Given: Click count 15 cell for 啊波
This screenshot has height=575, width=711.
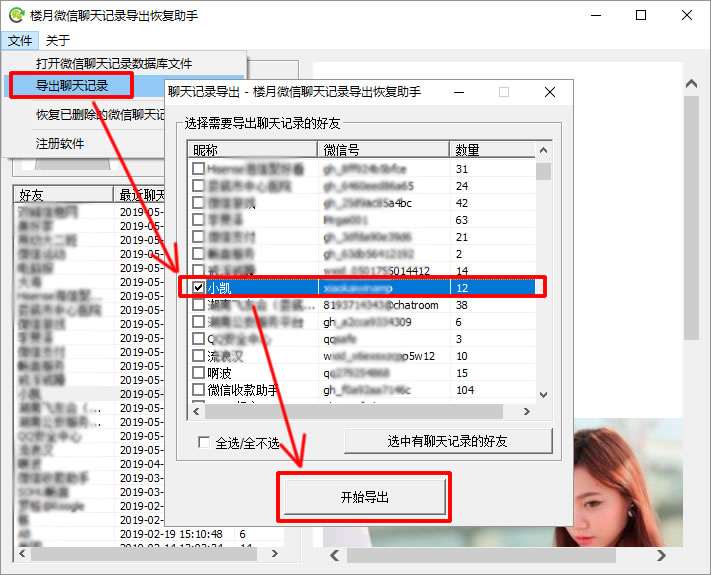Looking at the screenshot, I should click(462, 373).
